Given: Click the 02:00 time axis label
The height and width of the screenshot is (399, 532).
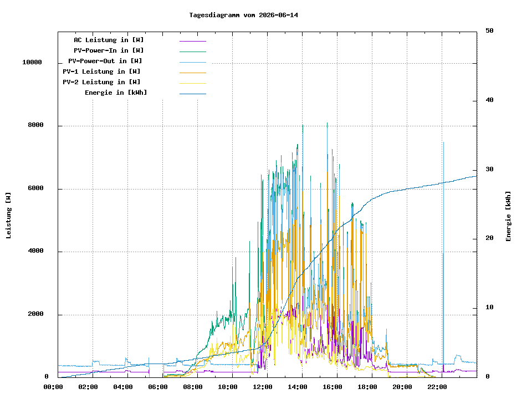Looking at the screenshot, I should (x=88, y=387).
